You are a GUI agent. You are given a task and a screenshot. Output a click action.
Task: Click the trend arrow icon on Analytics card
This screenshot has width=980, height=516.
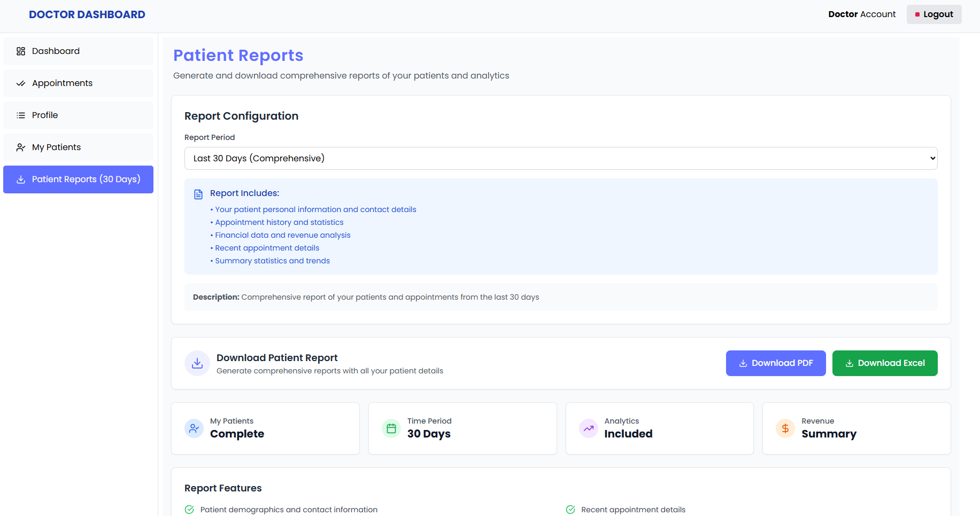[589, 428]
